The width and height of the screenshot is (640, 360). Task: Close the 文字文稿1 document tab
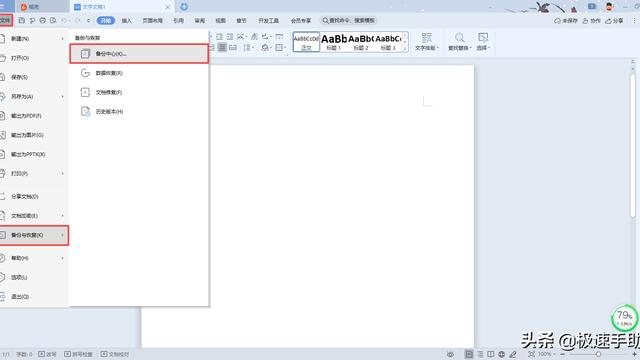(x=168, y=7)
